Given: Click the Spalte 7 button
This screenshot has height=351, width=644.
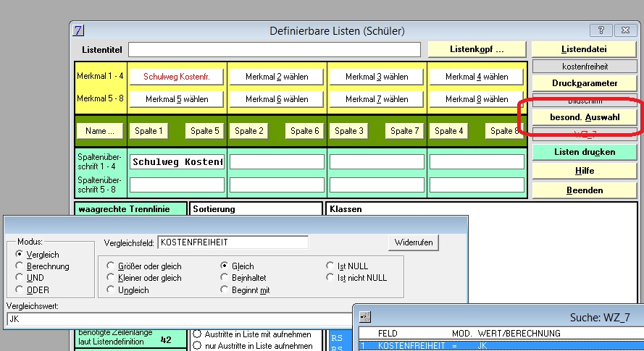Looking at the screenshot, I should [404, 131].
